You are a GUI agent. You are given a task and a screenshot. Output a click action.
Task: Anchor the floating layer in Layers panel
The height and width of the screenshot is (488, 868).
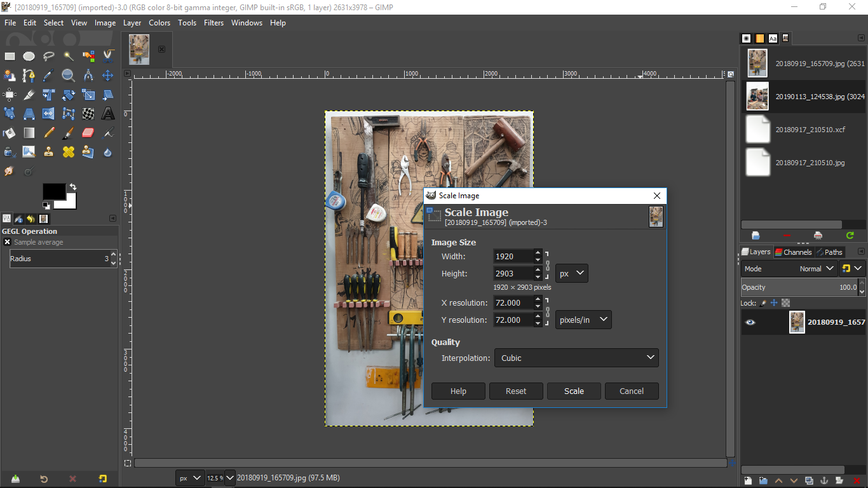(824, 480)
